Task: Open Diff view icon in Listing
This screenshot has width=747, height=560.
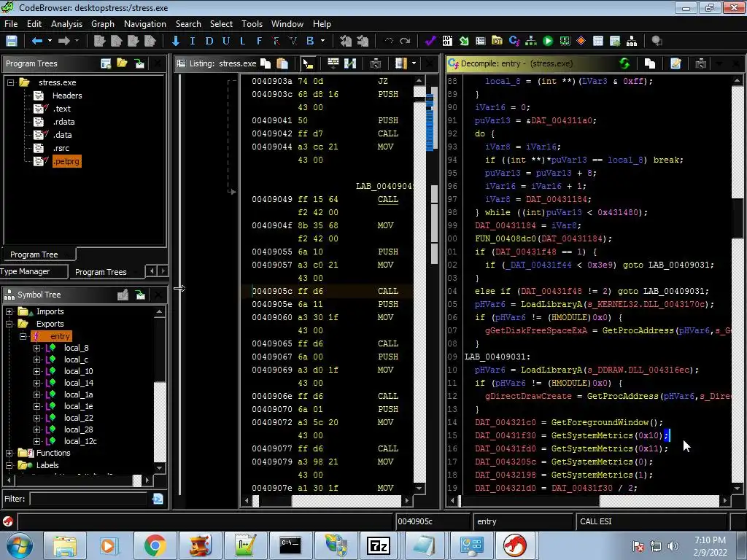Action: pyautogui.click(x=350, y=63)
